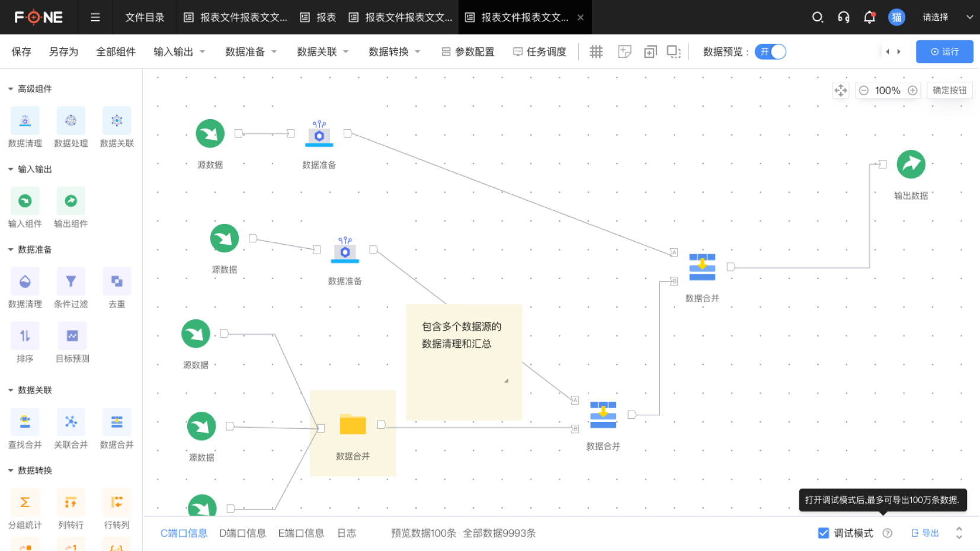This screenshot has height=551, width=980.
Task: Click the 分组统计 sigma component icon
Action: coord(25,502)
